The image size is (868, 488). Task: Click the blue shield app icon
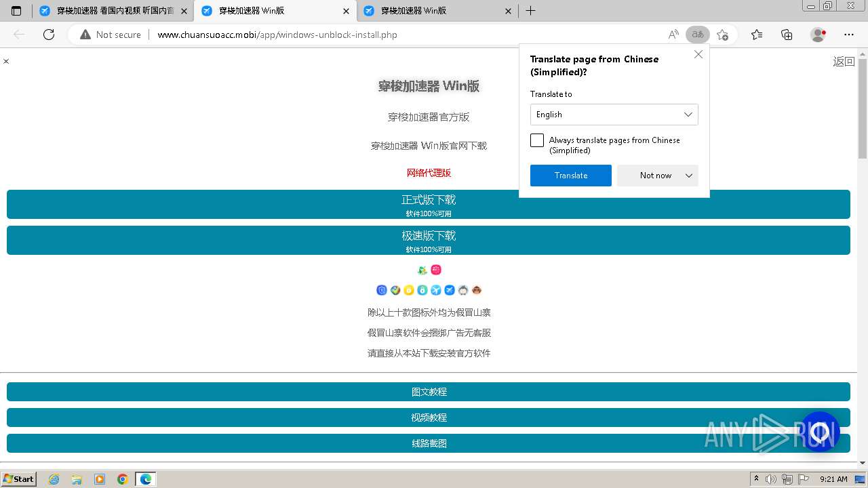[382, 290]
